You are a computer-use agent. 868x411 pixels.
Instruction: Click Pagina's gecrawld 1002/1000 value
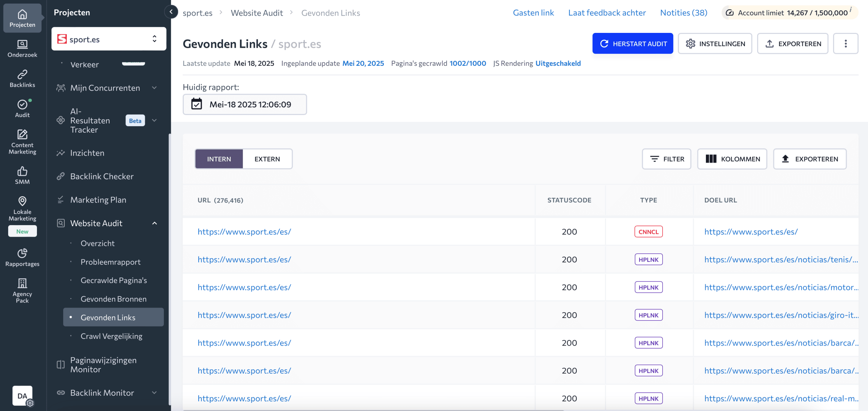pos(468,63)
